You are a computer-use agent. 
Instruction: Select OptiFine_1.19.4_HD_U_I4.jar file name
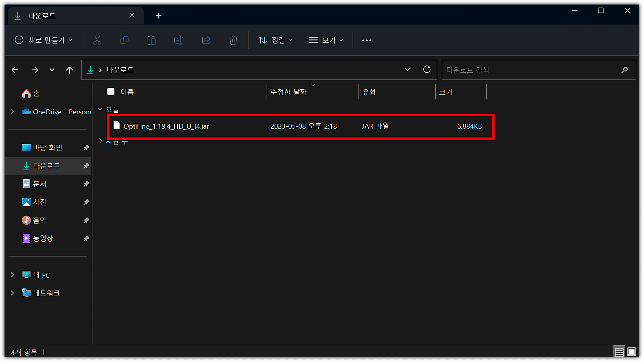166,126
